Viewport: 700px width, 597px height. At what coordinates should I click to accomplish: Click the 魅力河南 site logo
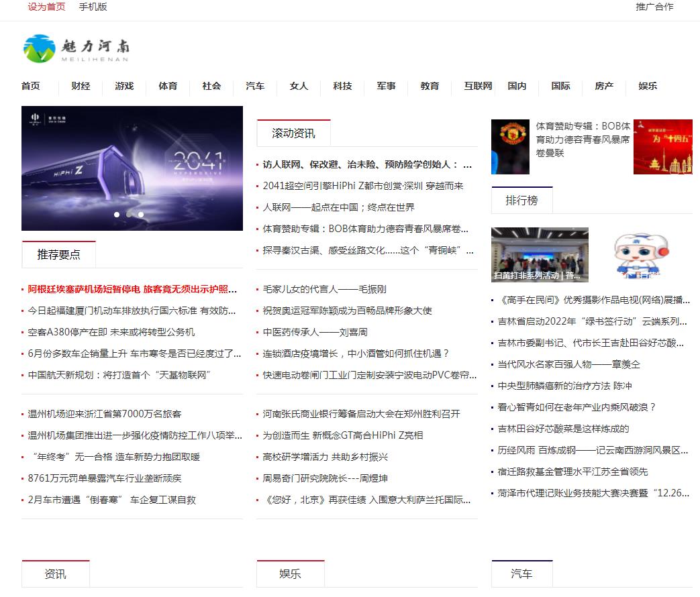[x=77, y=48]
